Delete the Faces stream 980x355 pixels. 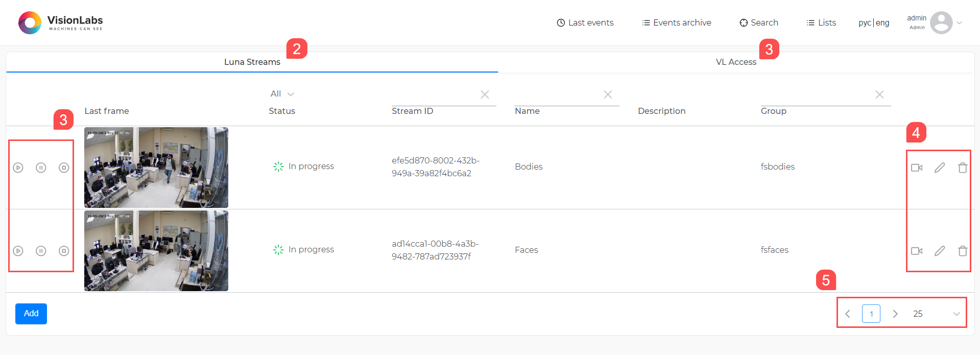coord(963,251)
